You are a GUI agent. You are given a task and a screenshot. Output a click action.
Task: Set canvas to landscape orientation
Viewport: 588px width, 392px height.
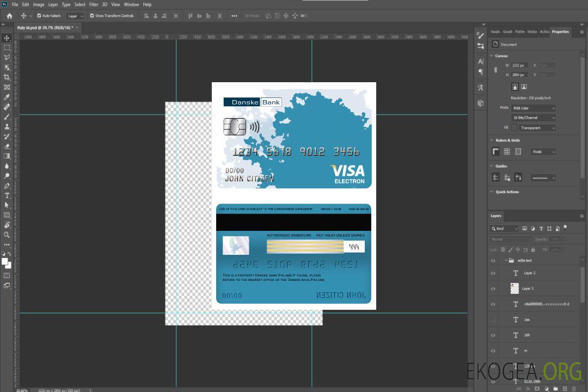click(x=524, y=87)
